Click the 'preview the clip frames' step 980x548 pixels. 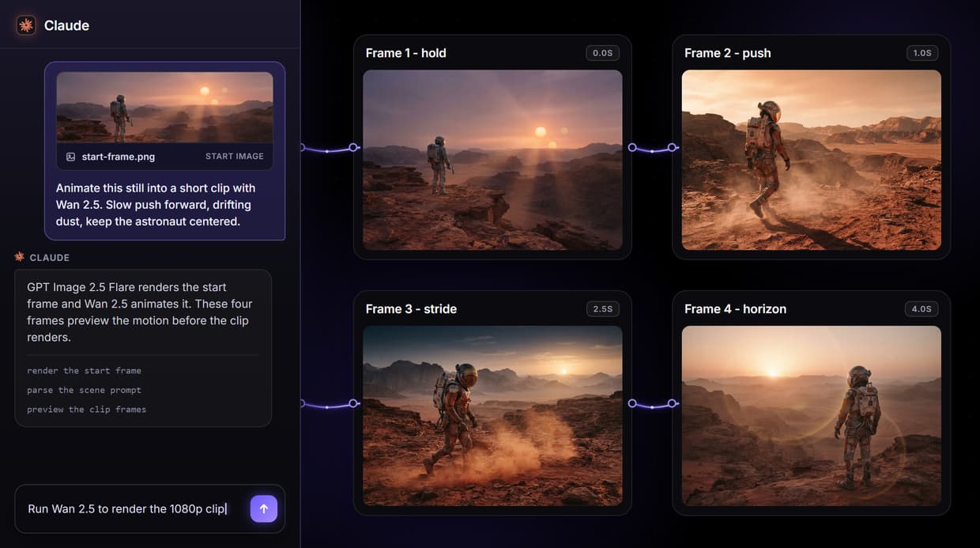[x=87, y=410]
